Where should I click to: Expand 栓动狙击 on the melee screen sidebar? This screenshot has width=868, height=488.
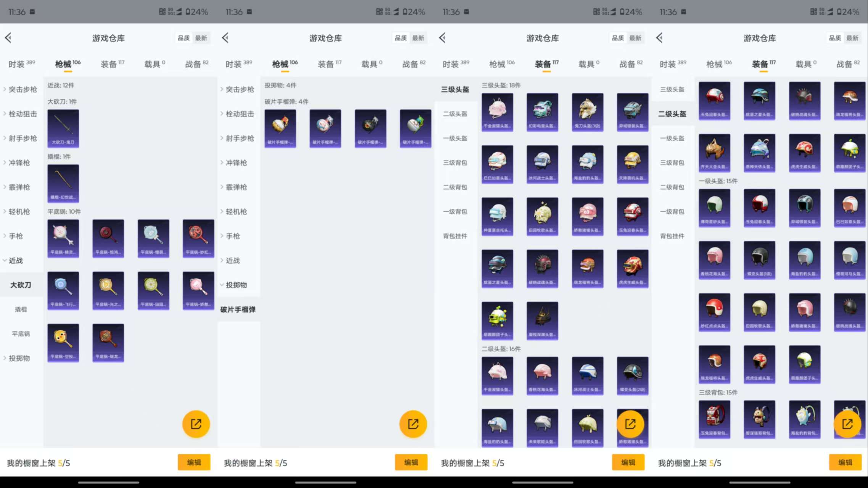[21, 114]
